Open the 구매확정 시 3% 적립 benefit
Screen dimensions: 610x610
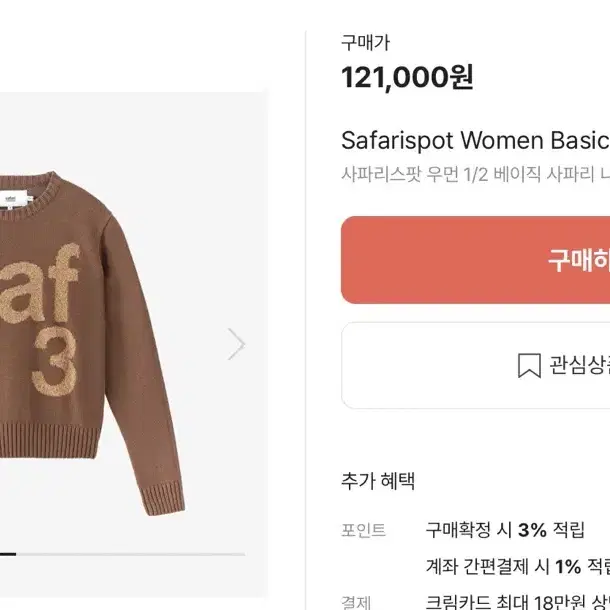[505, 530]
